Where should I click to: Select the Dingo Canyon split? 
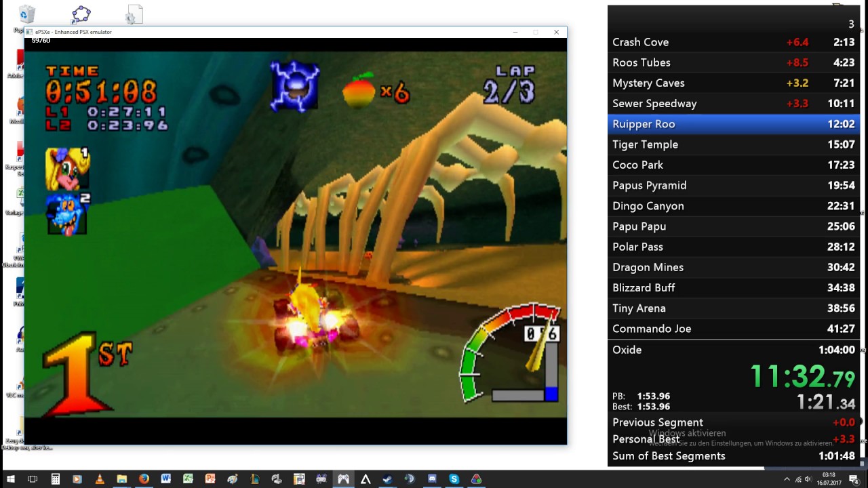point(733,206)
